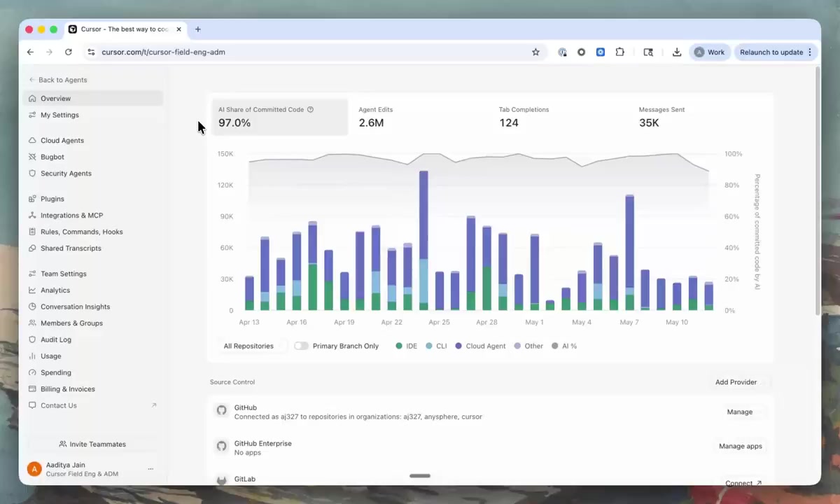
Task: Click the Analytics chart icon
Action: point(32,290)
